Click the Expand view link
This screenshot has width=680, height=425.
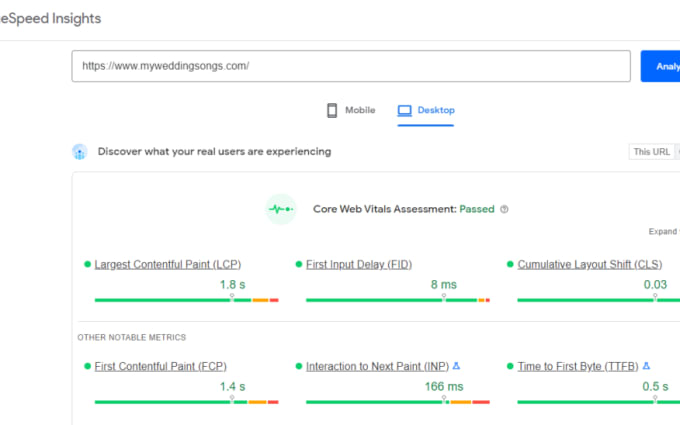664,231
